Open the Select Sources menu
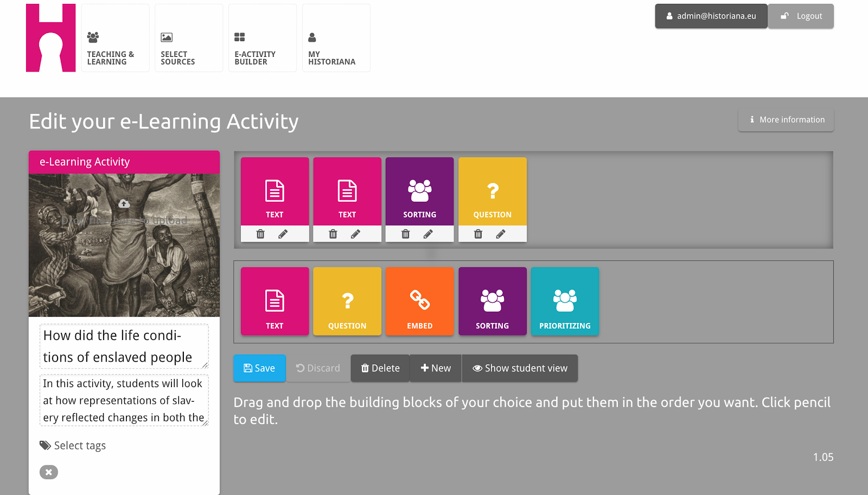Viewport: 868px width, 495px height. tap(189, 38)
